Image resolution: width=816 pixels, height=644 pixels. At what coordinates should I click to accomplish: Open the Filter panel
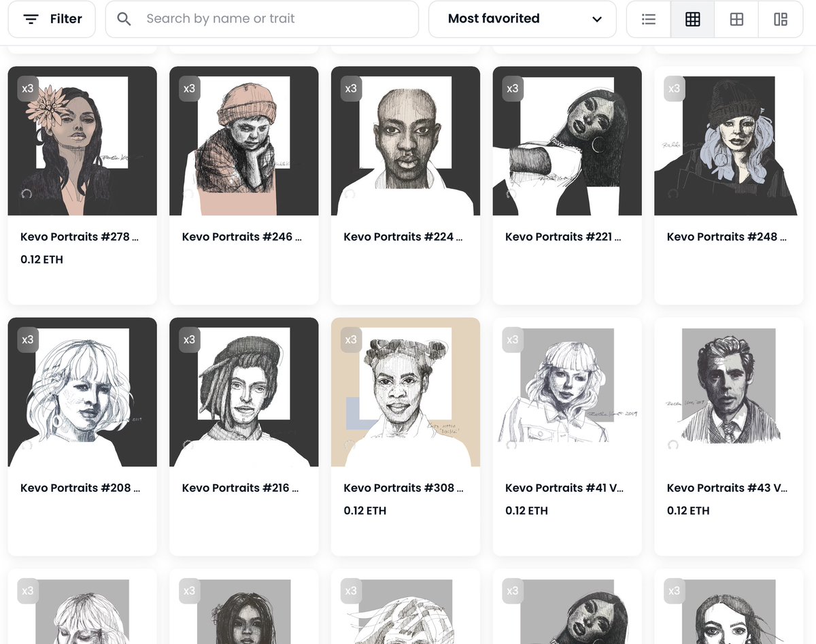click(x=52, y=19)
